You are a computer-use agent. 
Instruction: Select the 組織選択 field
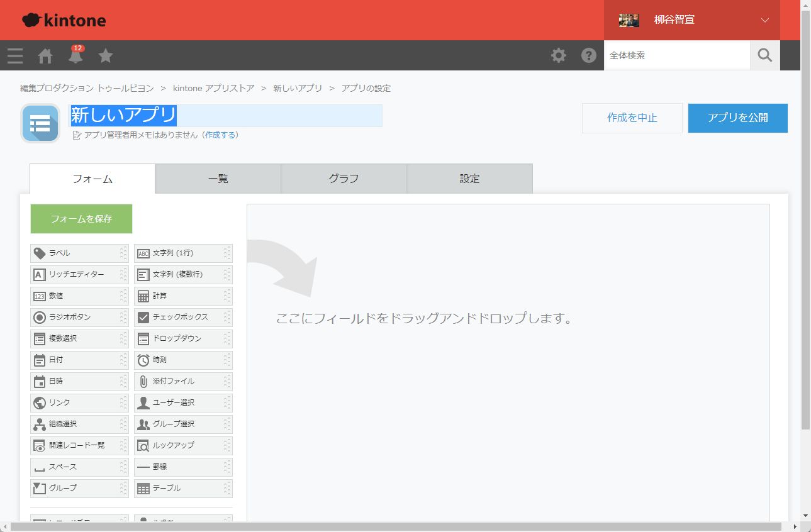pos(79,424)
